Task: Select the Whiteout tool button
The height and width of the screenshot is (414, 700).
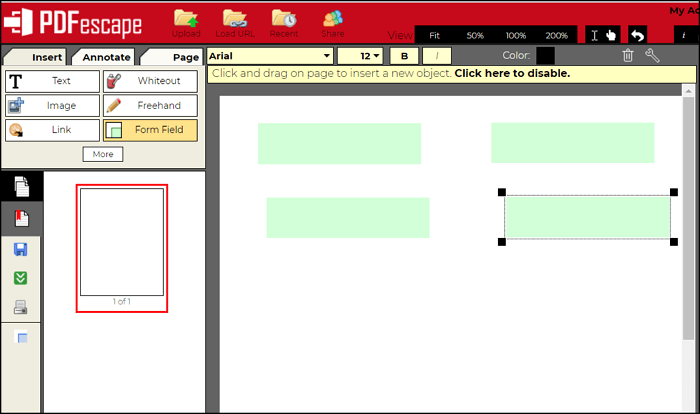Action: pyautogui.click(x=150, y=81)
